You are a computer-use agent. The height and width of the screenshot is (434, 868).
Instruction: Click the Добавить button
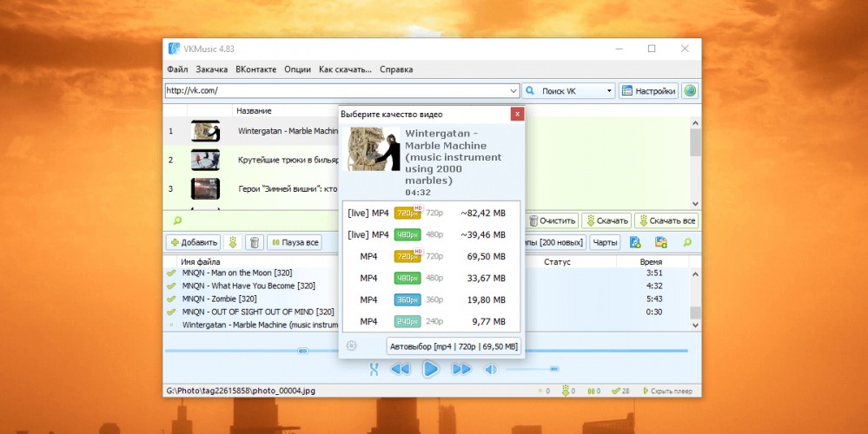193,242
